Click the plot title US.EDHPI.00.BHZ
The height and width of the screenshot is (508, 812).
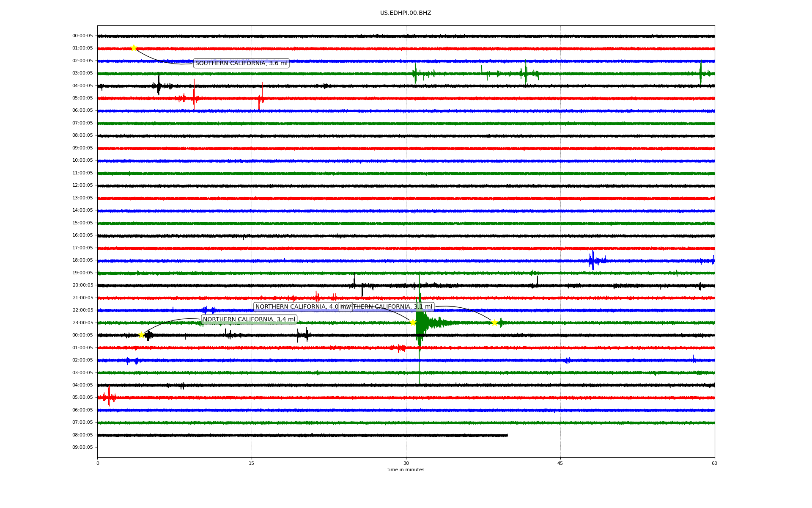coord(405,13)
